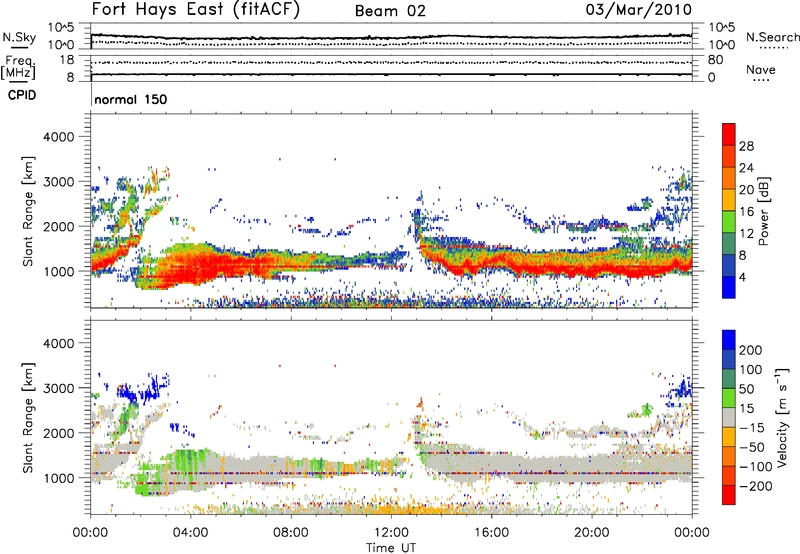Click the '20:00' time axis tick
Viewport: 800px width, 554px height.
591,533
